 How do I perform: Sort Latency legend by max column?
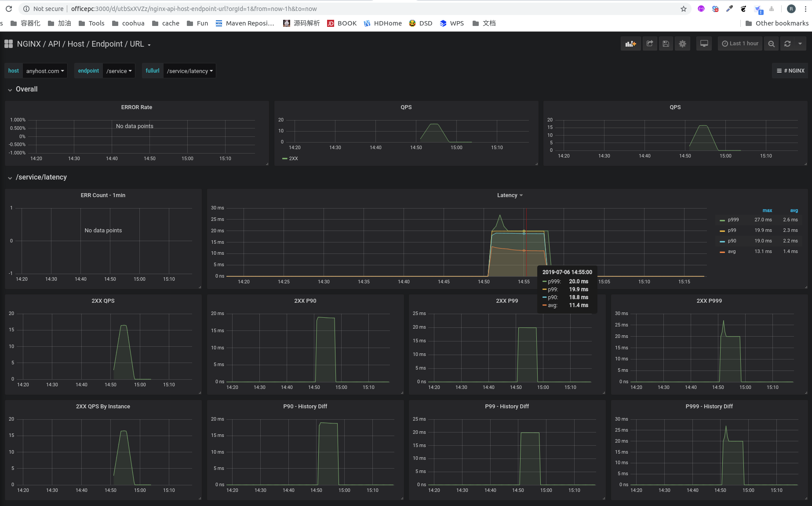(x=767, y=210)
